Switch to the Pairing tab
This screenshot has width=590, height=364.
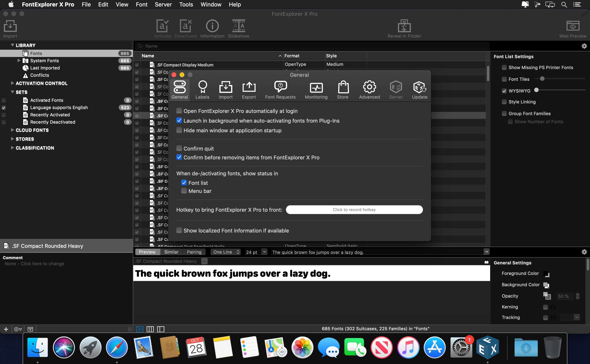194,252
